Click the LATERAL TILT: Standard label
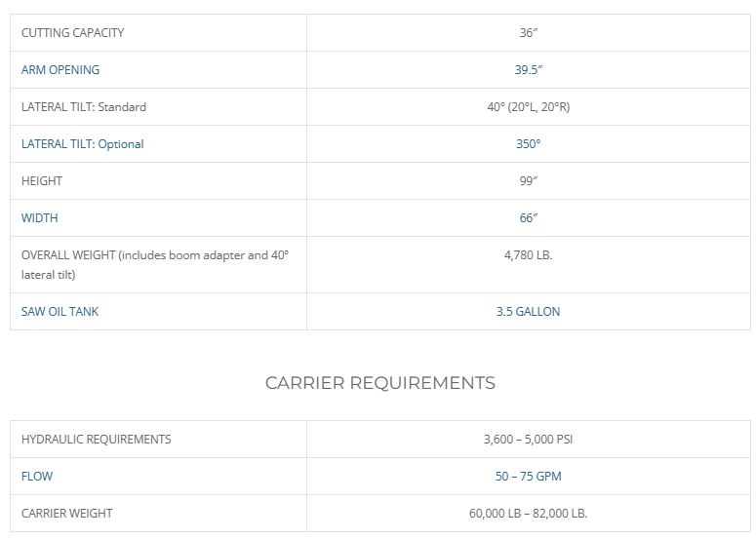The height and width of the screenshot is (539, 756). pyautogui.click(x=84, y=107)
